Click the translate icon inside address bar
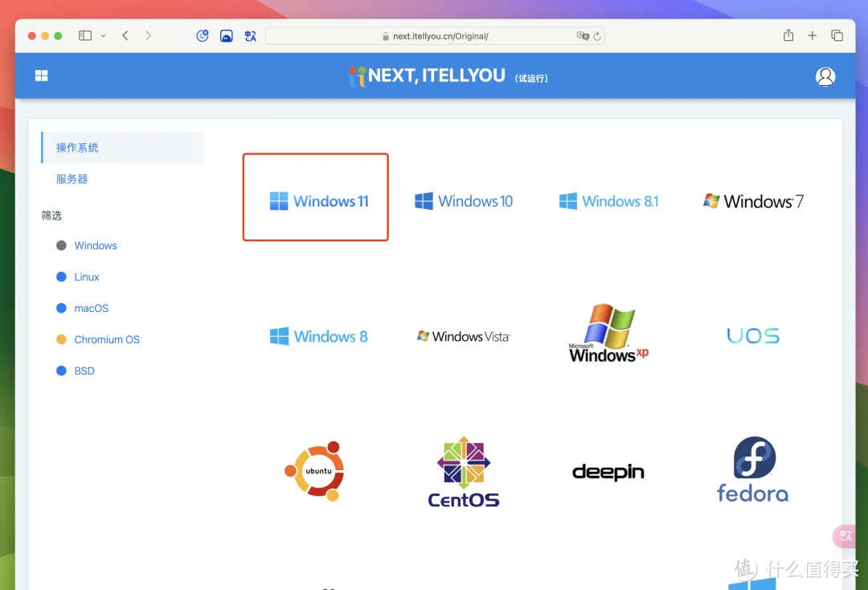This screenshot has height=590, width=868. 583,36
